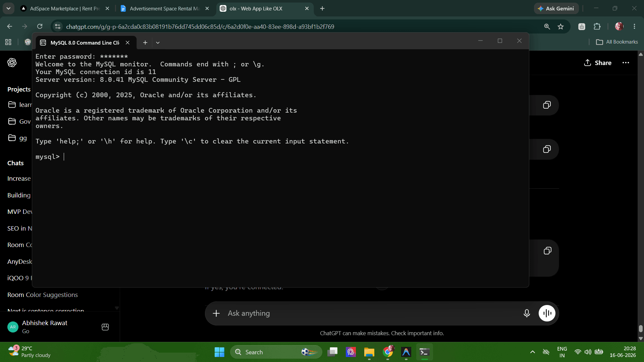This screenshot has height=362, width=644.
Task: Open ChatGPT conversation options ellipsis
Action: 626,63
